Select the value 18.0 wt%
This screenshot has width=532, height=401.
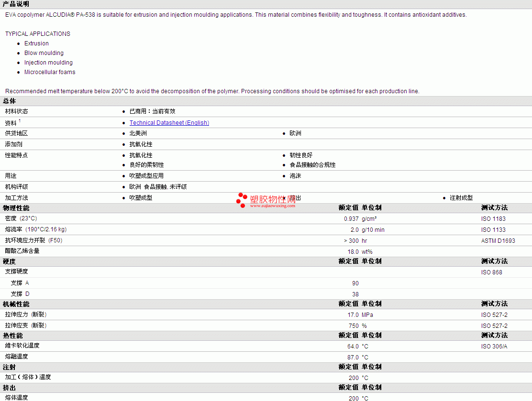[x=360, y=252]
